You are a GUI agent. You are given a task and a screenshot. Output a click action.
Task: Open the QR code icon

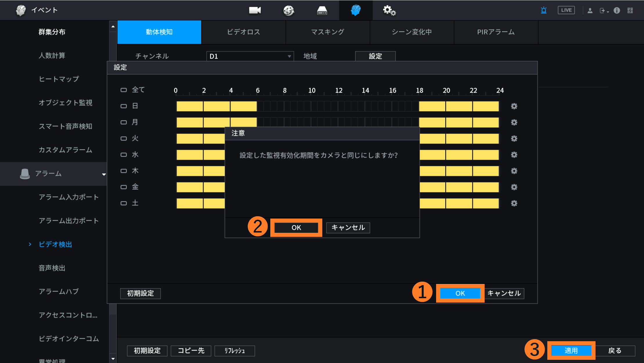(x=630, y=10)
